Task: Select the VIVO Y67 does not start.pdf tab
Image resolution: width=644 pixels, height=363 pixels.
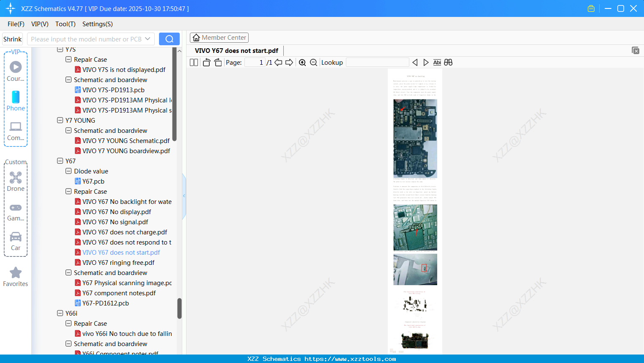Action: [236, 50]
